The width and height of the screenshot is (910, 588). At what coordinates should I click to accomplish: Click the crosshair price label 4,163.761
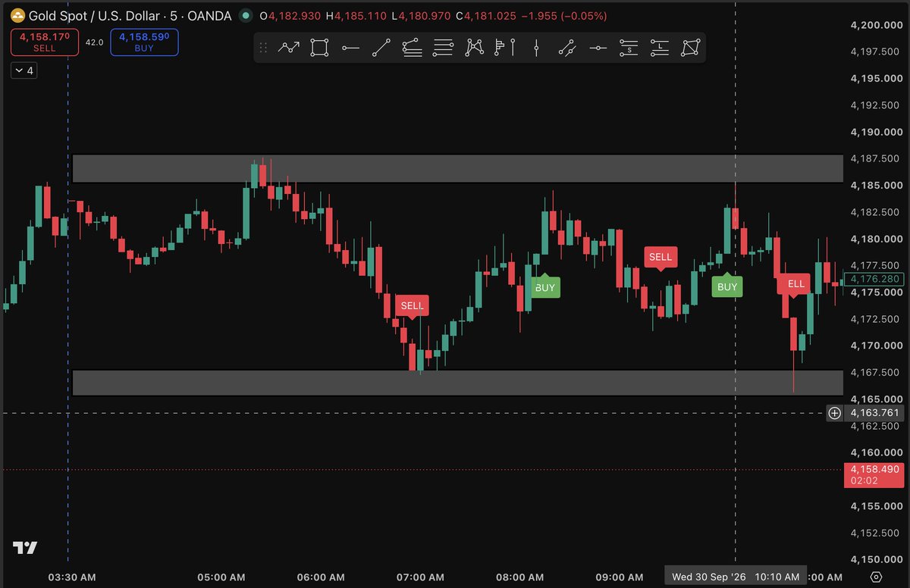[874, 413]
